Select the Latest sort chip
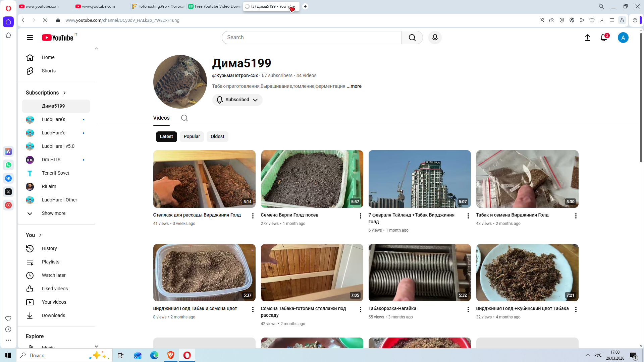 point(166,136)
